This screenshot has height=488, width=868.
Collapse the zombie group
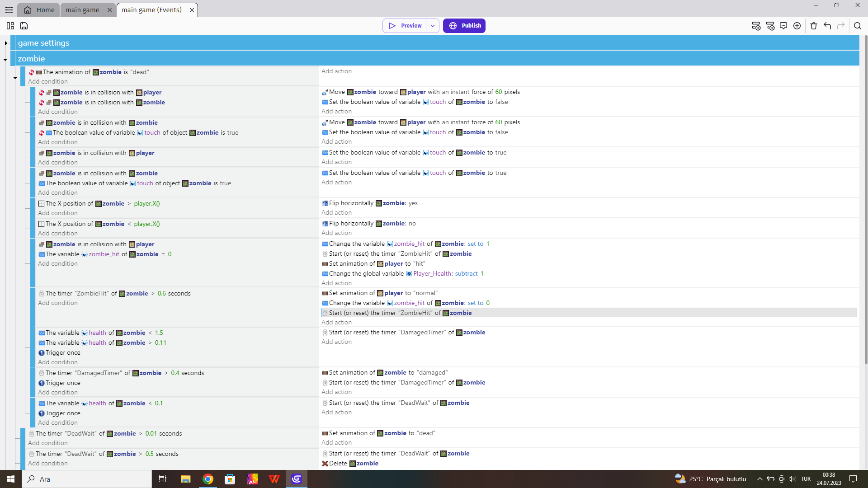(5, 59)
